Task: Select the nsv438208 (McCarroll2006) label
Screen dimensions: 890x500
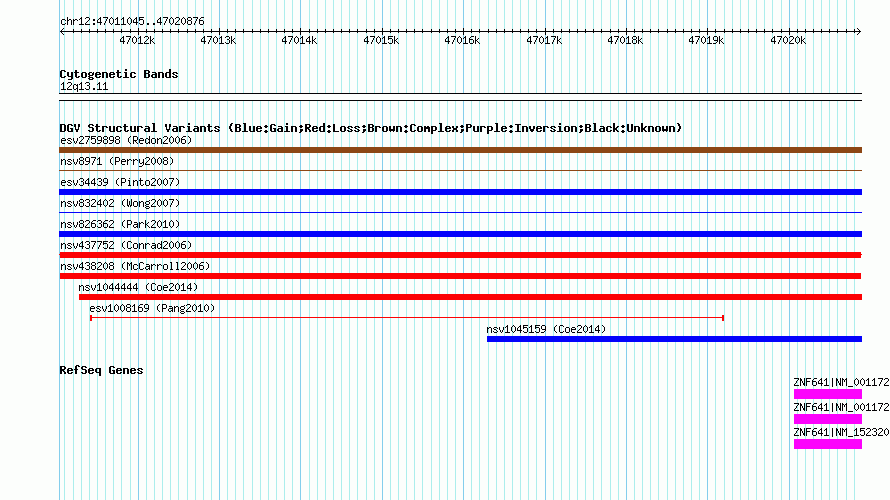Action: (135, 266)
